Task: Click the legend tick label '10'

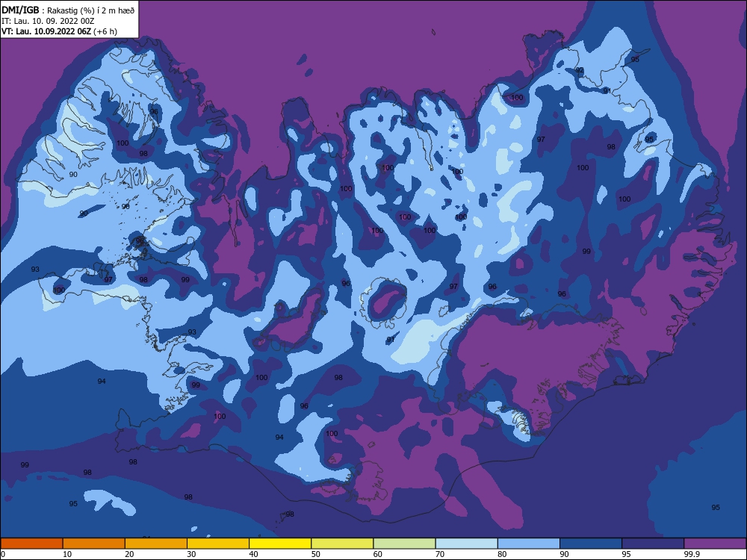Action: 67,554
